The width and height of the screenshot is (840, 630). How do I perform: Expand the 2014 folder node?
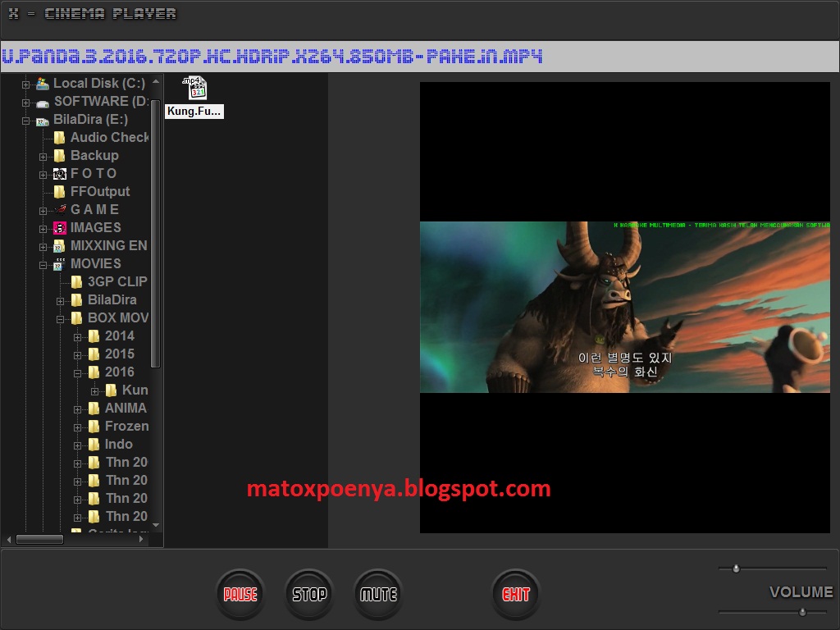77,337
